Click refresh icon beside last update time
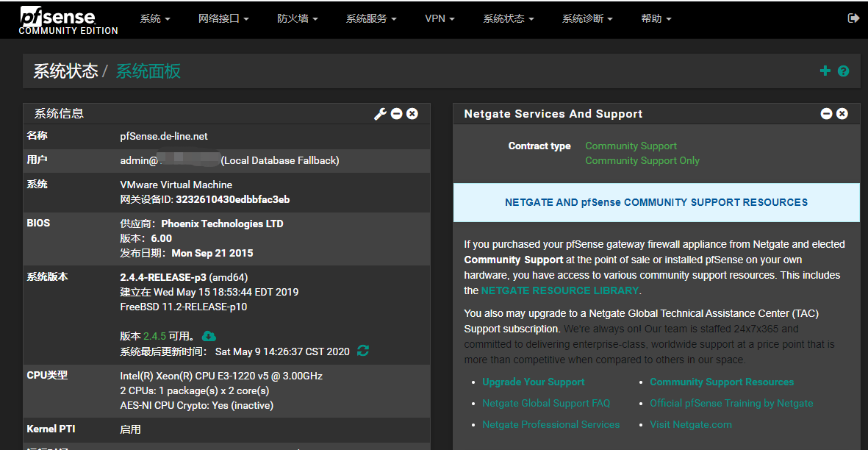Viewport: 868px width, 450px height. tap(363, 351)
